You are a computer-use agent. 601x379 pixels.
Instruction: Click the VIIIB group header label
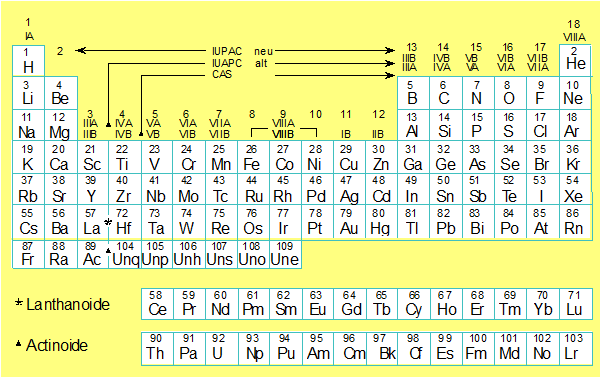click(x=283, y=134)
